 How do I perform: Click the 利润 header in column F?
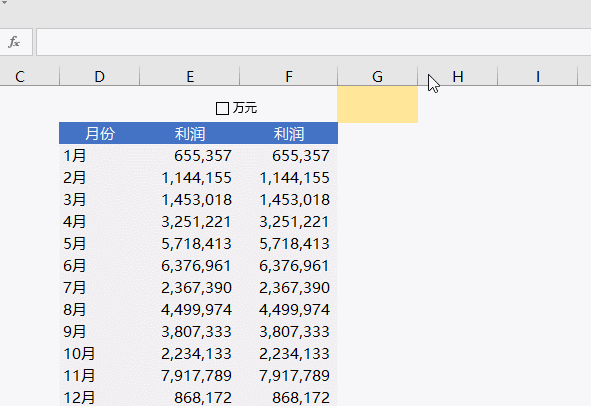point(289,133)
